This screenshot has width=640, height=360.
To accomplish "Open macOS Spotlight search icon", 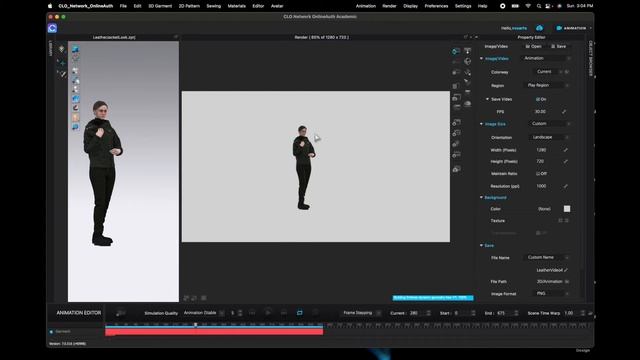I will [539, 6].
